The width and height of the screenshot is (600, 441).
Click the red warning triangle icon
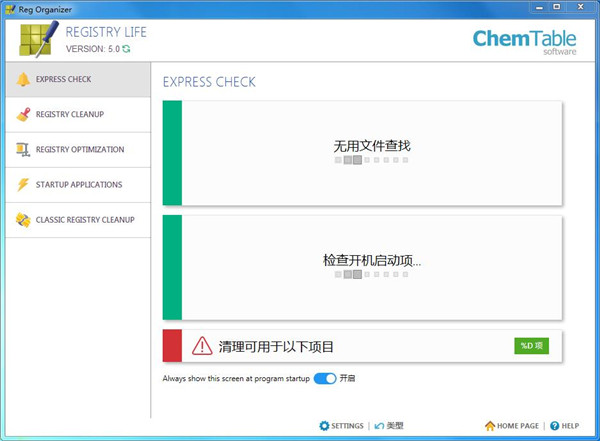(202, 346)
